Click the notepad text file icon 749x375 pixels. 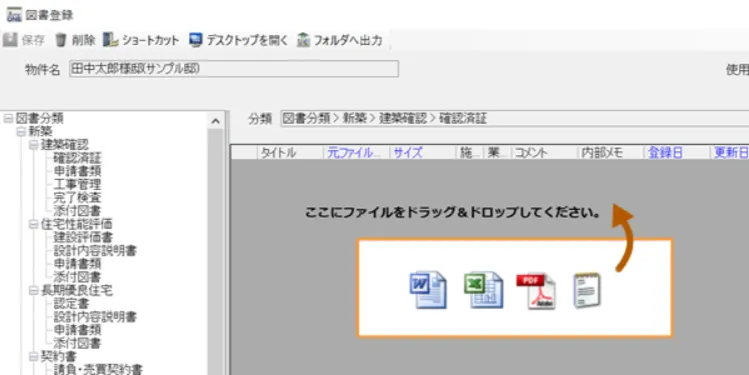coord(587,290)
